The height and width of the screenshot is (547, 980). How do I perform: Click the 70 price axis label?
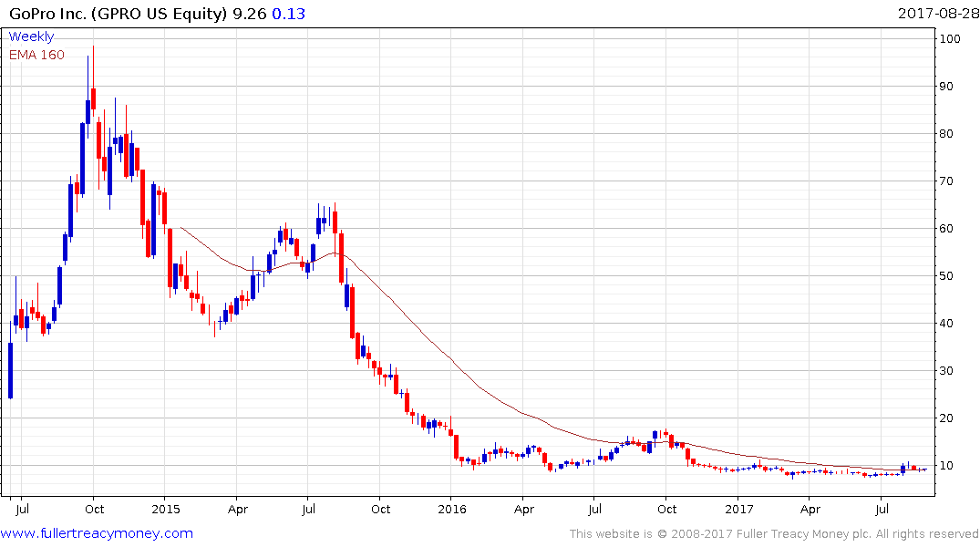click(946, 181)
